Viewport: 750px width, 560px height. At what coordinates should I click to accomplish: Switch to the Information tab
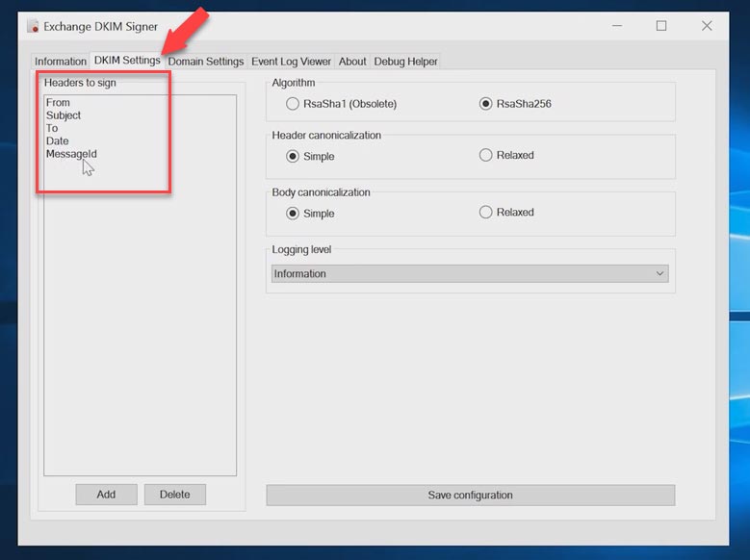pos(61,62)
